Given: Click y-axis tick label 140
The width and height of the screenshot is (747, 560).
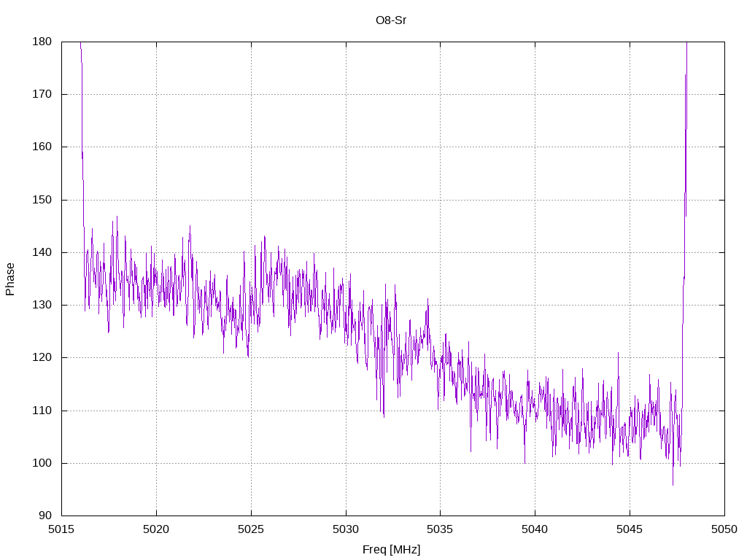Looking at the screenshot, I should tap(42, 252).
